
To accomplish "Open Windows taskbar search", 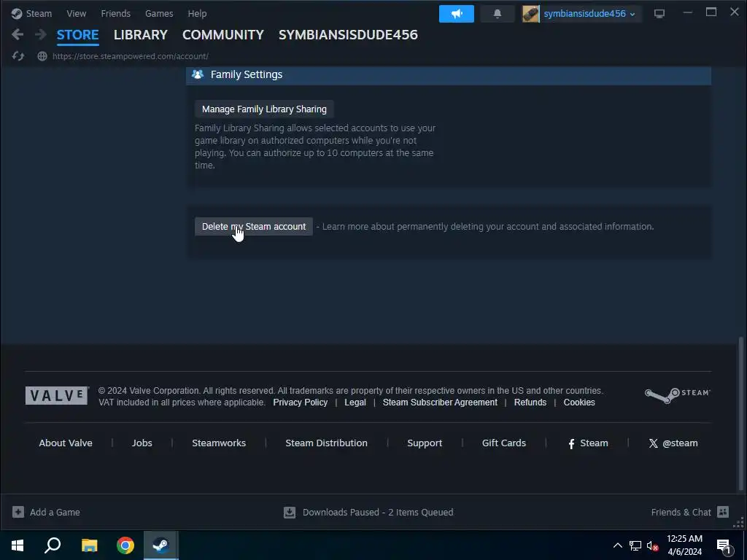I will 53,545.
